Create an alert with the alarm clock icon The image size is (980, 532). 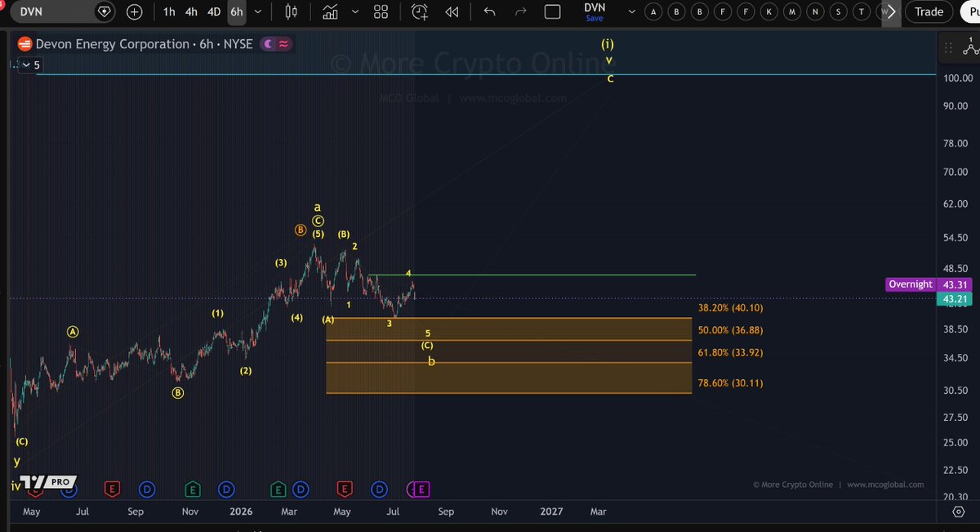point(420,11)
